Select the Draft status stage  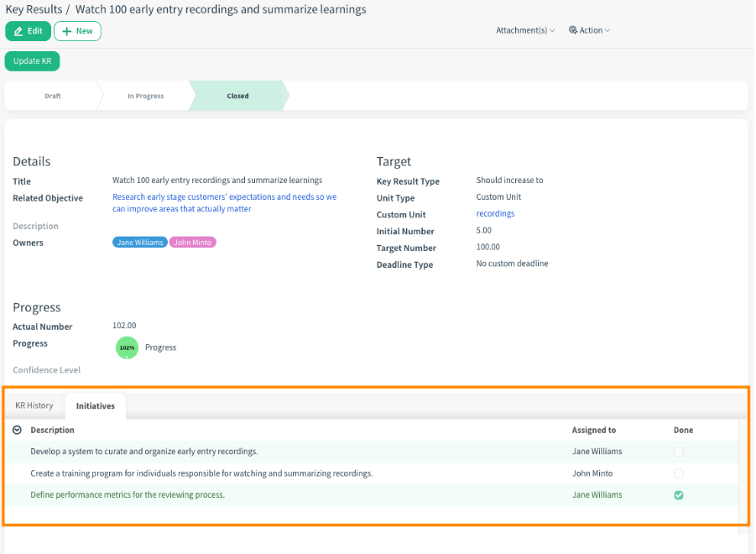click(53, 96)
